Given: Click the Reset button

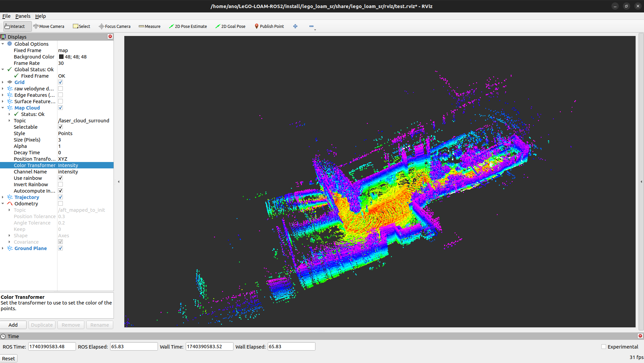Looking at the screenshot, I should tap(8, 358).
